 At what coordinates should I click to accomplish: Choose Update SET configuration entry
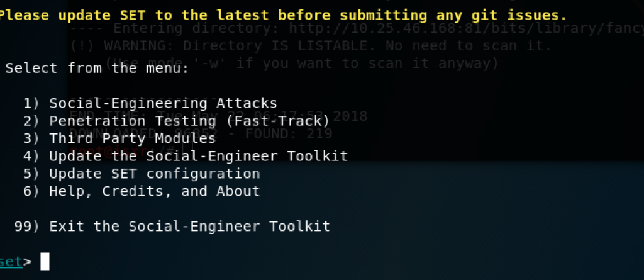(x=142, y=174)
